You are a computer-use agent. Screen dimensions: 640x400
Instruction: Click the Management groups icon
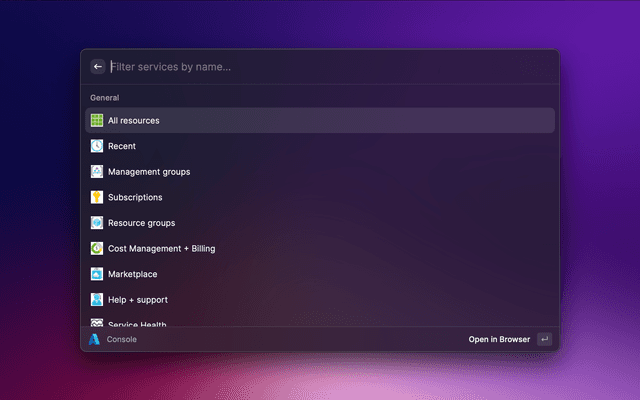point(97,172)
